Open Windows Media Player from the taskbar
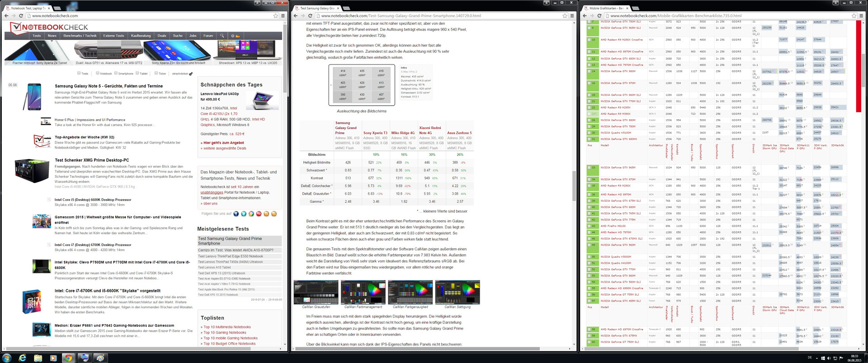This screenshot has width=868, height=363. pyautogui.click(x=53, y=358)
